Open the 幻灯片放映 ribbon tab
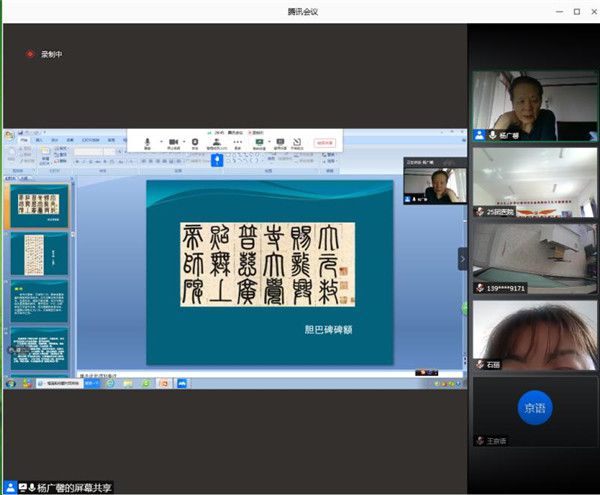This screenshot has height=495, width=600. (x=91, y=140)
